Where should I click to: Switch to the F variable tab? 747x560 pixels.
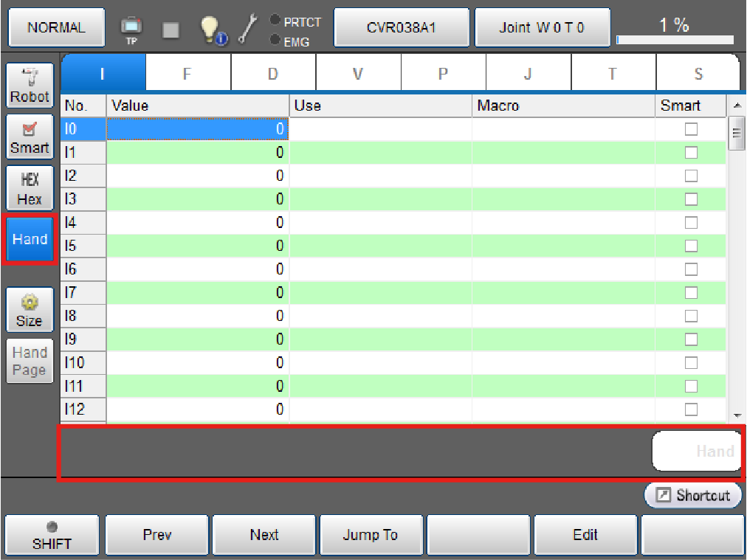point(187,73)
